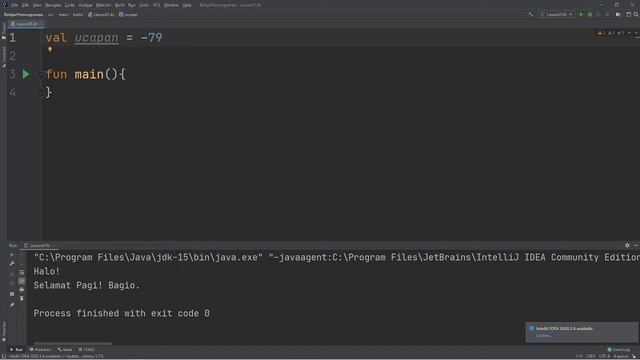
Task: Hide the Run panel with minimize icon
Action: pos(636,245)
